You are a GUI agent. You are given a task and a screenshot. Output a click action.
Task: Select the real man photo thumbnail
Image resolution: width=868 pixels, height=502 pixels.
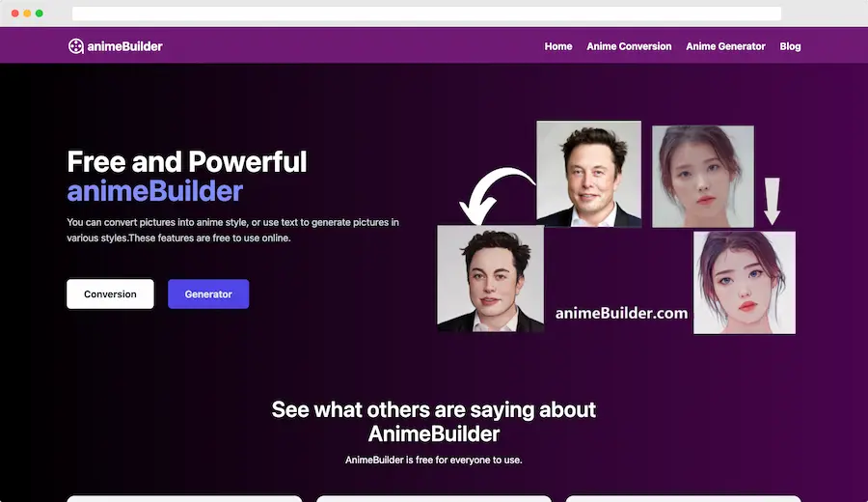click(x=589, y=174)
